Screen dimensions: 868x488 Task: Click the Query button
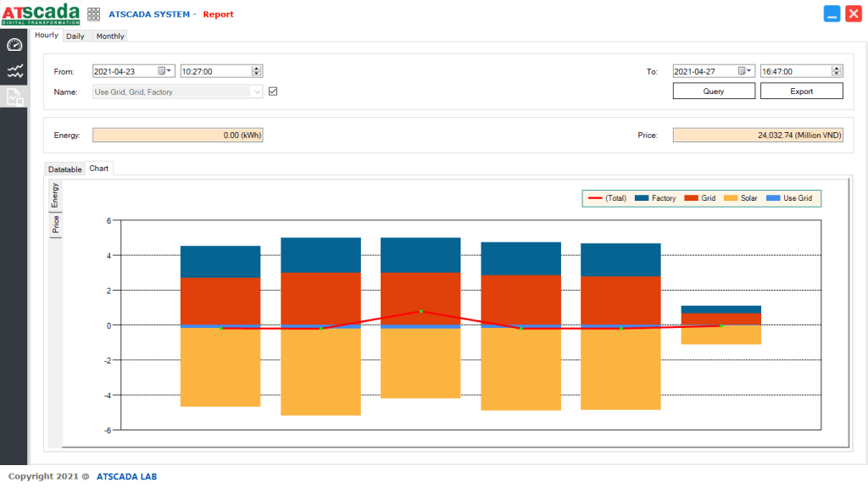[x=713, y=91]
